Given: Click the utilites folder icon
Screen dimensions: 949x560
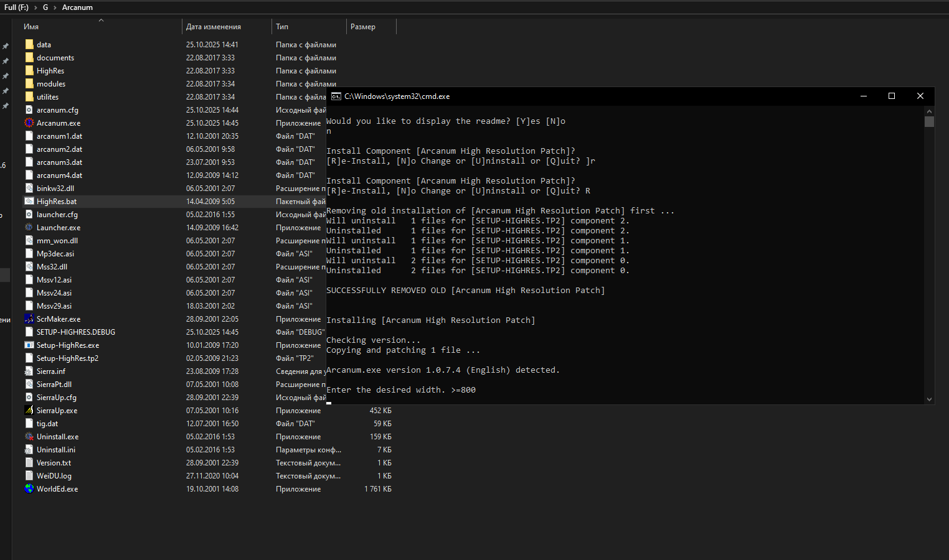Looking at the screenshot, I should (29, 97).
